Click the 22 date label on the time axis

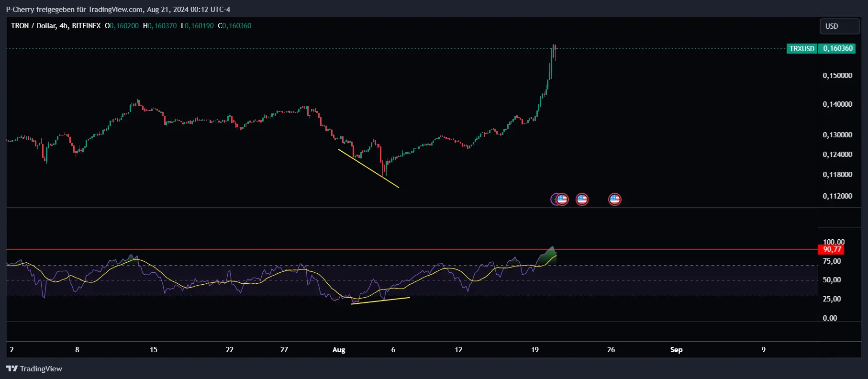point(230,350)
